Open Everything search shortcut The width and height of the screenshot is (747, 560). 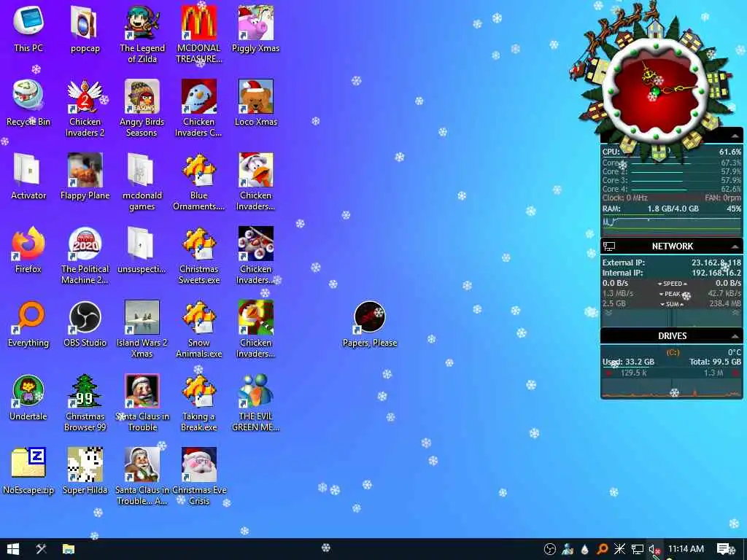click(28, 324)
